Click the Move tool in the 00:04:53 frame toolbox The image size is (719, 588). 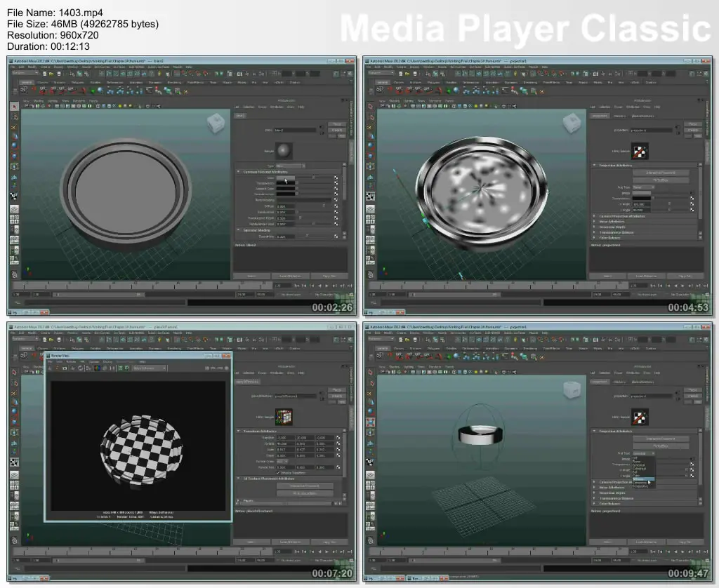(x=371, y=136)
